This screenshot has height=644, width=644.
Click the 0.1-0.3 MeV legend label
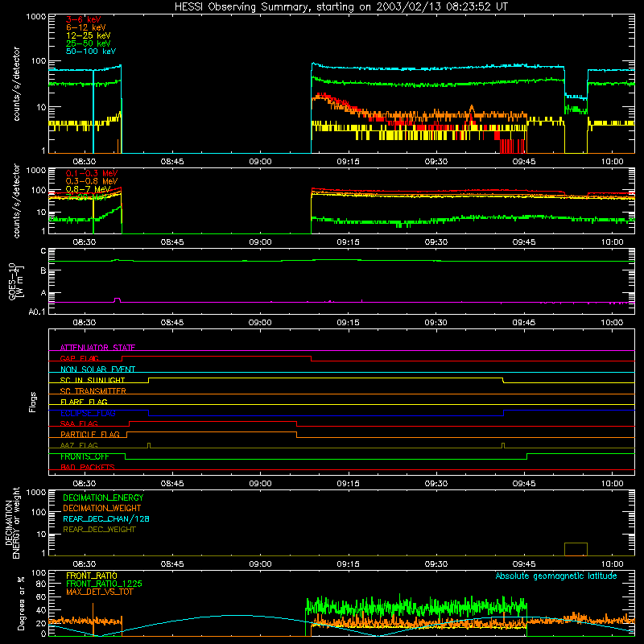[x=92, y=173]
